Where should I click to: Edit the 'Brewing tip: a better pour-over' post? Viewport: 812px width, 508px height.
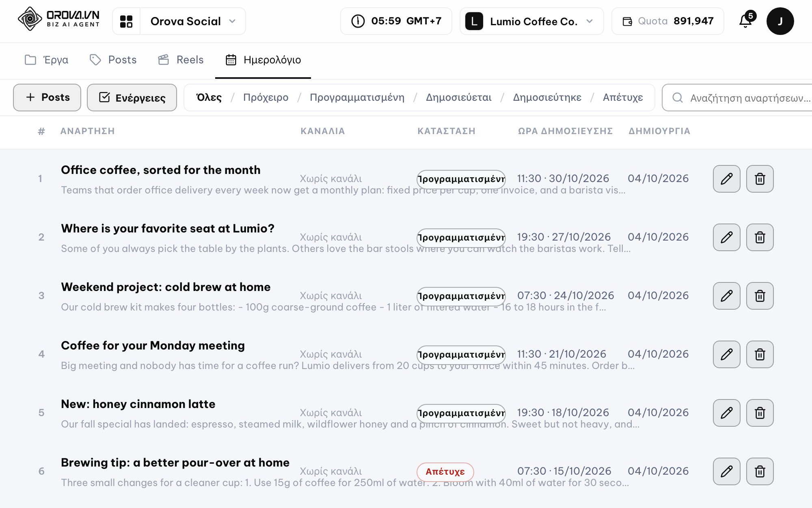coord(727,471)
